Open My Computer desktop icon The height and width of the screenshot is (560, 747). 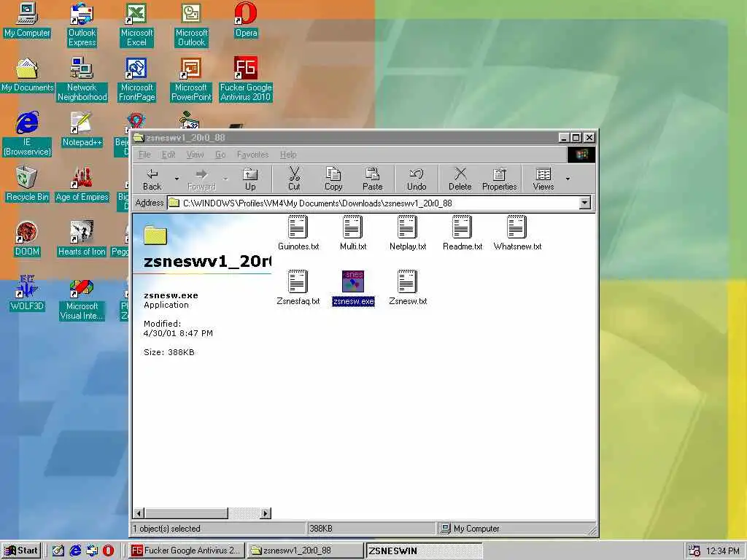pyautogui.click(x=27, y=20)
